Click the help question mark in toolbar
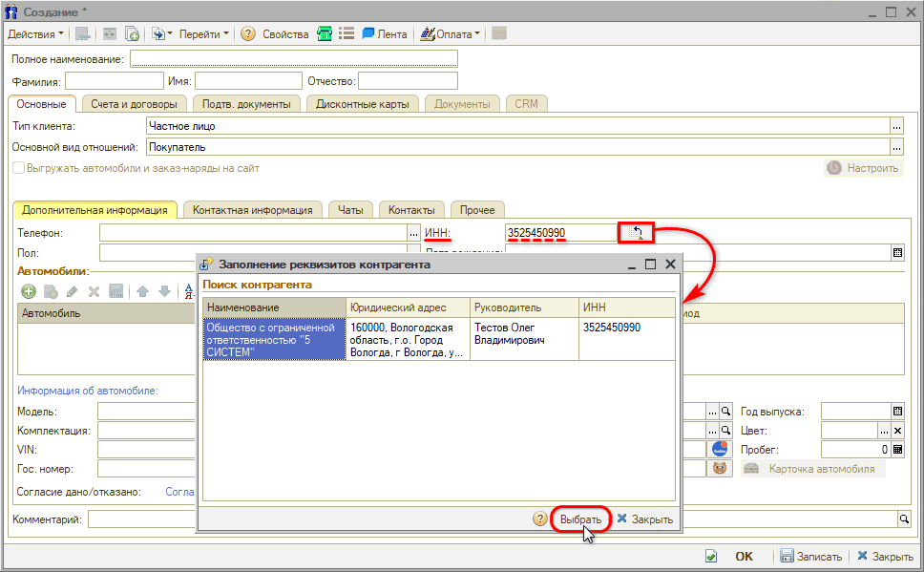 (248, 33)
